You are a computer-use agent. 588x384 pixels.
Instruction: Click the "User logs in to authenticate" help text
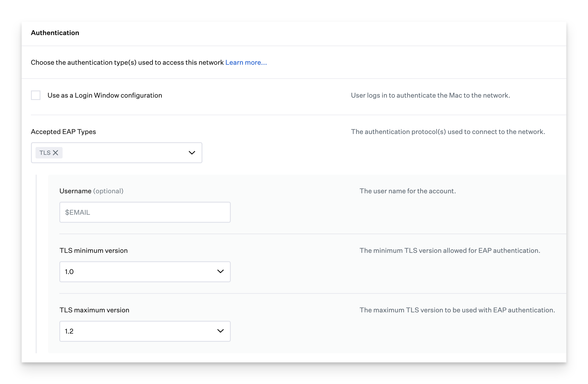pos(430,96)
